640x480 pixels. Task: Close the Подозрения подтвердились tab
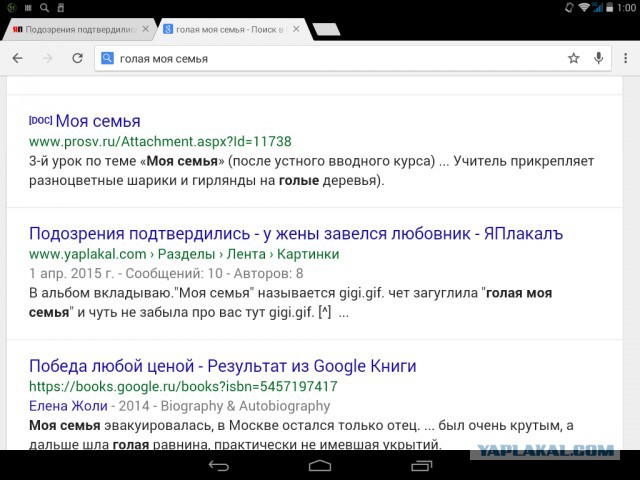(x=145, y=29)
